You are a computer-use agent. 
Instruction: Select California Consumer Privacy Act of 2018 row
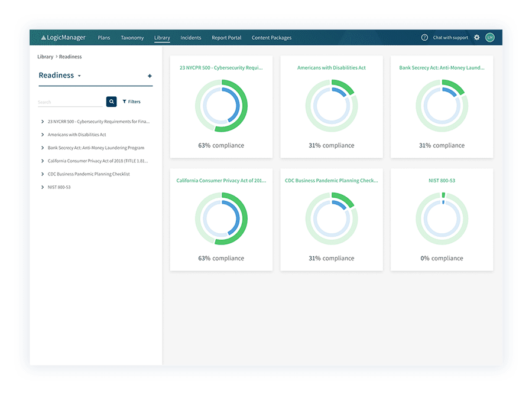tap(98, 161)
